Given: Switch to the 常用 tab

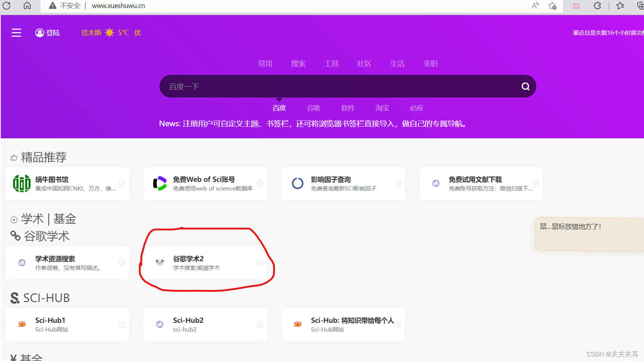Looking at the screenshot, I should click(265, 64).
